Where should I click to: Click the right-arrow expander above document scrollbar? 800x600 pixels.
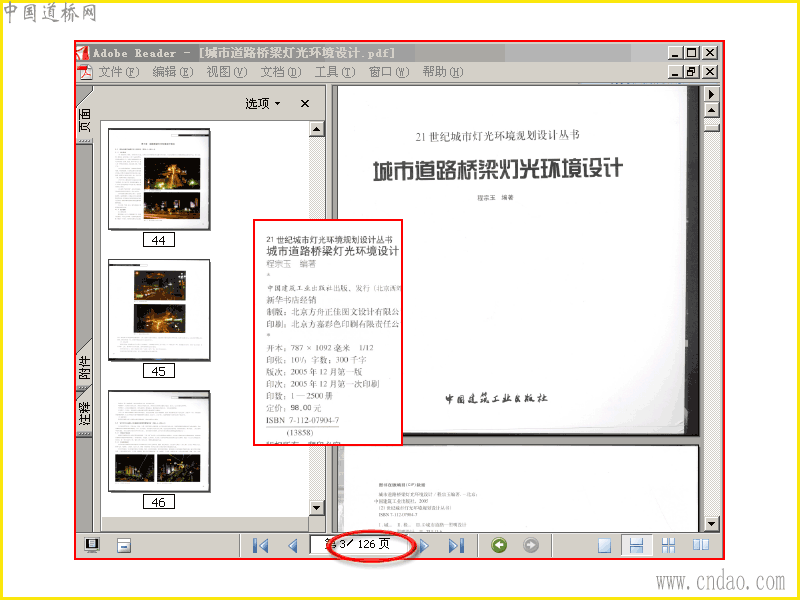pyautogui.click(x=712, y=94)
